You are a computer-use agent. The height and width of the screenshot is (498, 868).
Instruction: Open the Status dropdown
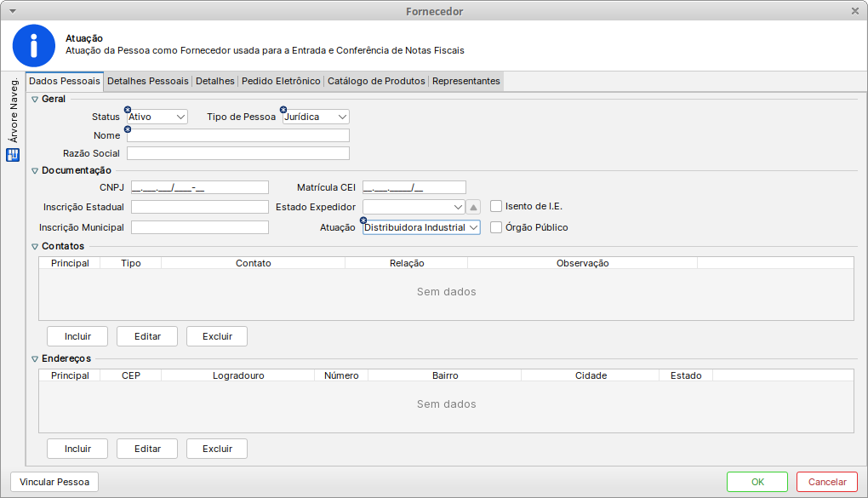[x=157, y=117]
